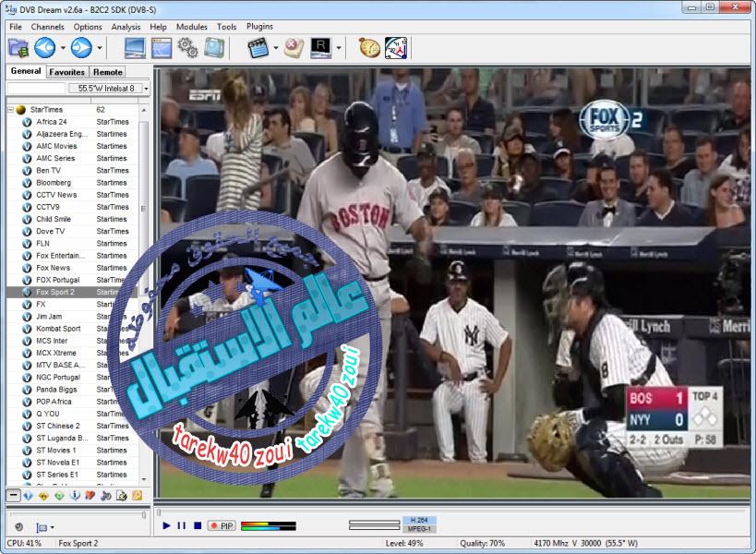Click the teal screenshot frame icon
Screen dimensions: 756x554
coord(213,48)
